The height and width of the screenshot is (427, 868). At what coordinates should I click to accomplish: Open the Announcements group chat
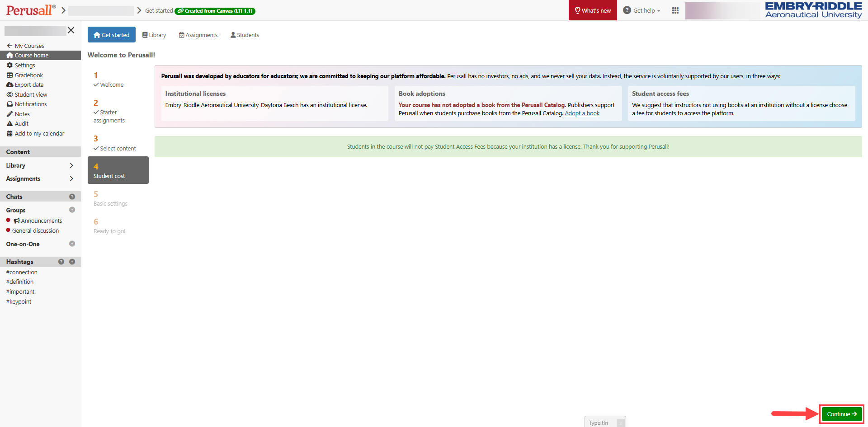pyautogui.click(x=38, y=221)
